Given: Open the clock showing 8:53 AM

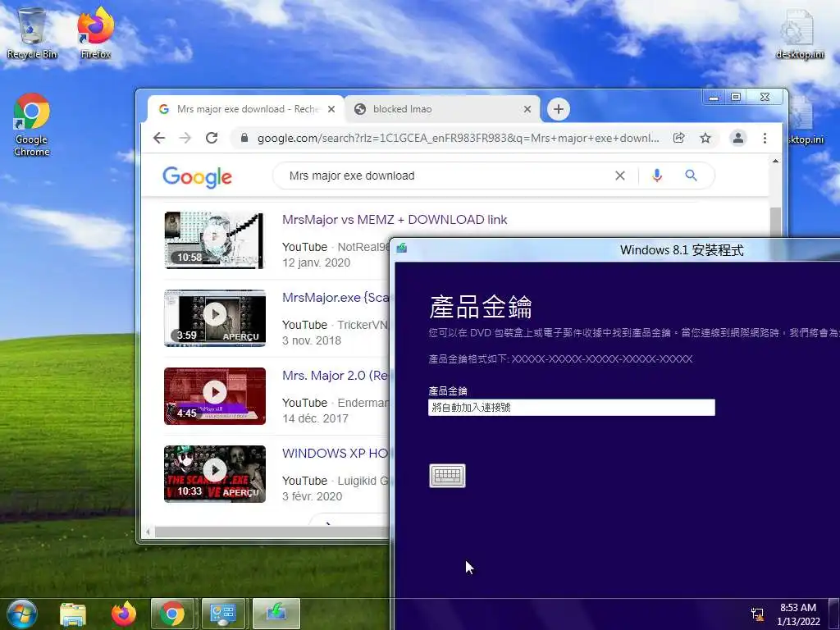Looking at the screenshot, I should (798, 614).
